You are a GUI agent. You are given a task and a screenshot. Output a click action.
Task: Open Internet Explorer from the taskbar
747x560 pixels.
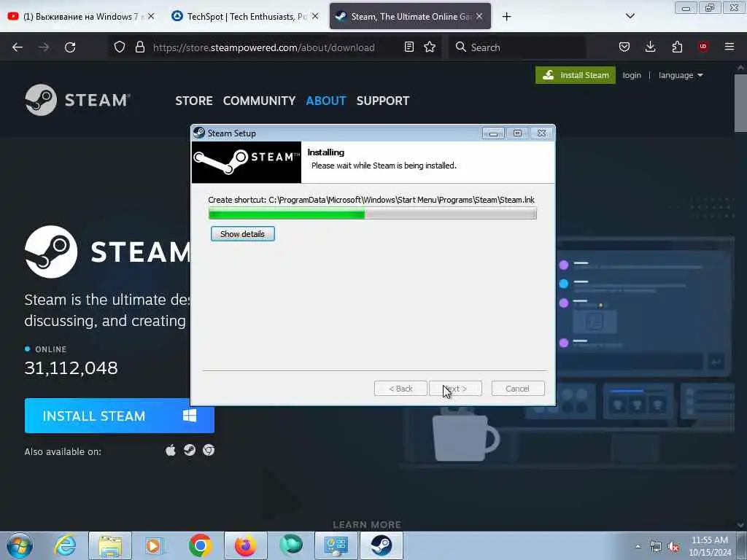(65, 545)
